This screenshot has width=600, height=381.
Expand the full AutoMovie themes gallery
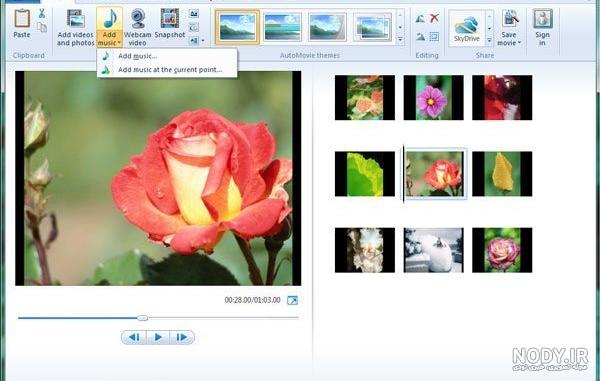coord(400,39)
